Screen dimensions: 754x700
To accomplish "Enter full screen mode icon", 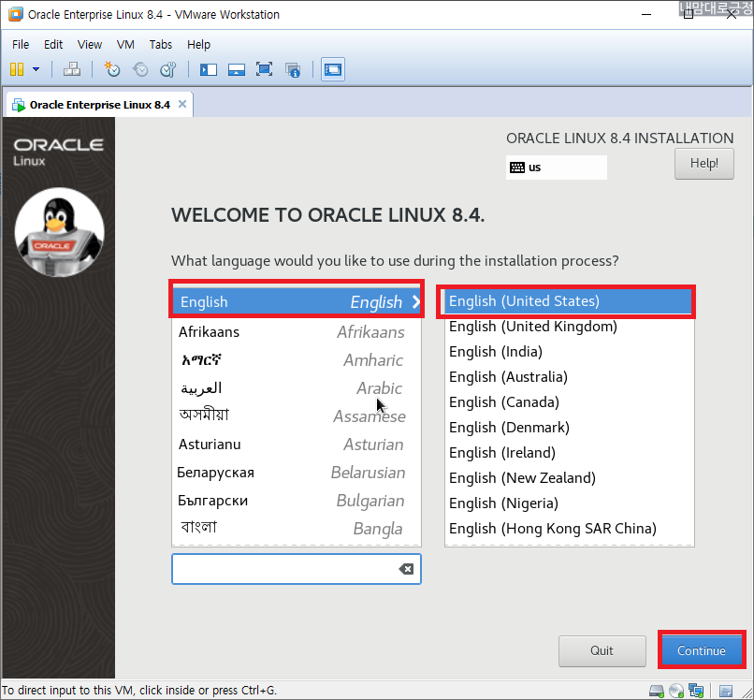I will pyautogui.click(x=264, y=69).
